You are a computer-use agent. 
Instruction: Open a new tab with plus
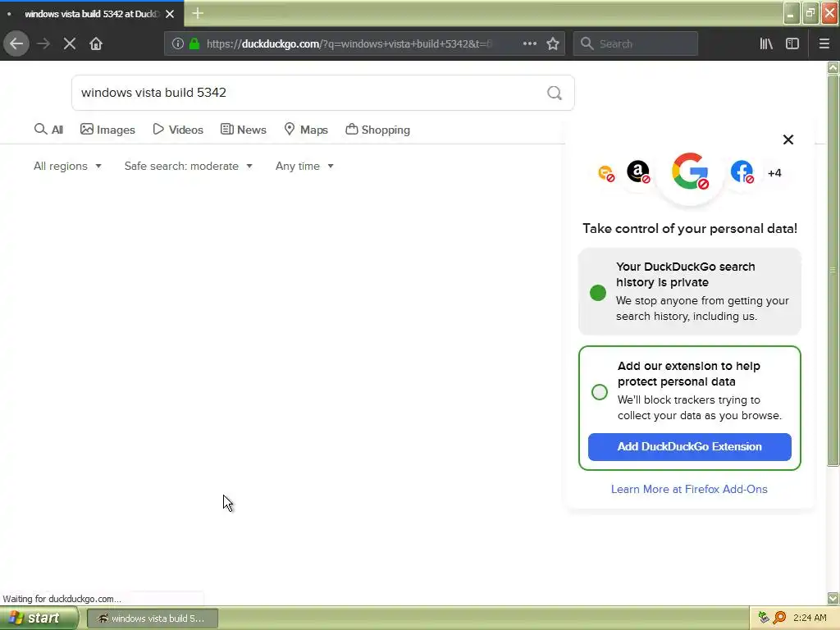[198, 13]
